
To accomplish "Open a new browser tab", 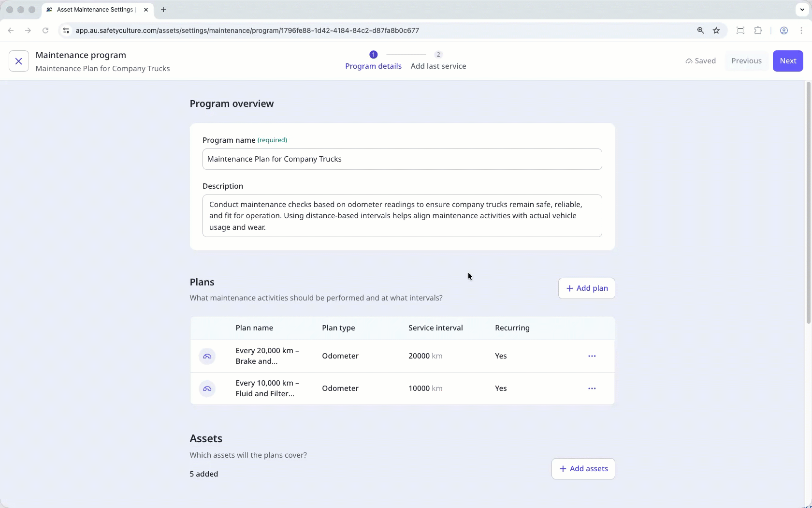I will coord(163,10).
